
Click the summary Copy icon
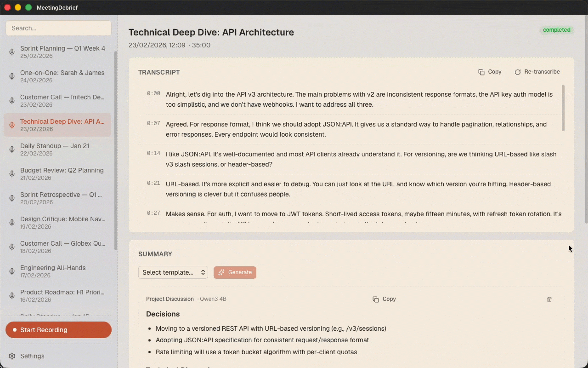click(x=376, y=299)
